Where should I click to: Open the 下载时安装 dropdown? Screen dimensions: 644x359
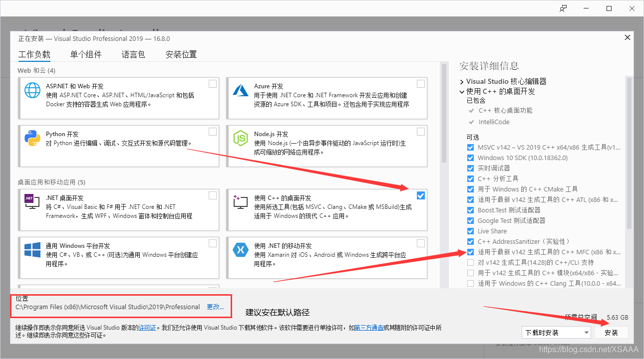[557, 333]
